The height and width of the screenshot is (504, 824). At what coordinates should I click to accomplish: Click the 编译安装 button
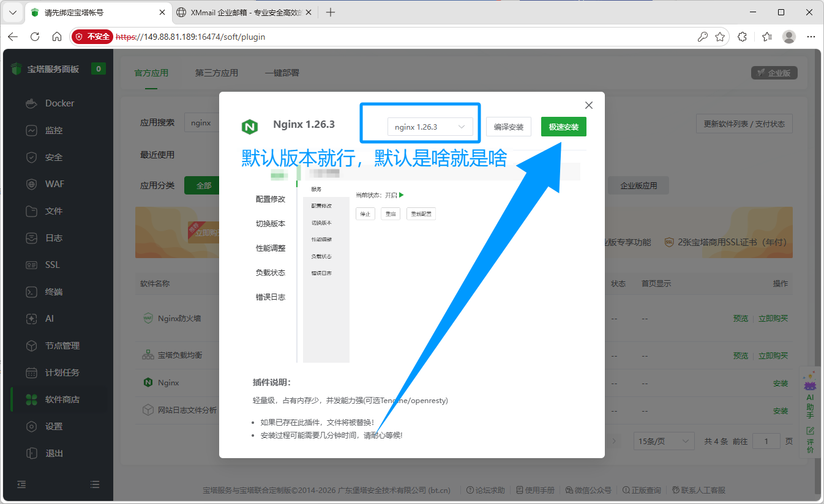(509, 127)
